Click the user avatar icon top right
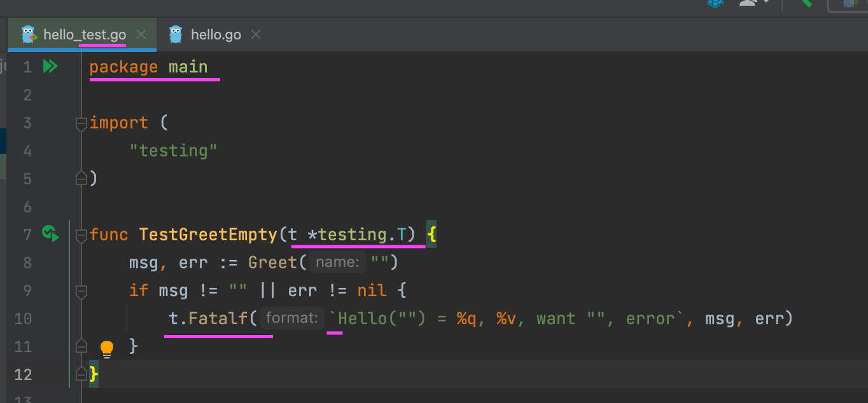Screen dimensions: 868x403 (x=749, y=4)
